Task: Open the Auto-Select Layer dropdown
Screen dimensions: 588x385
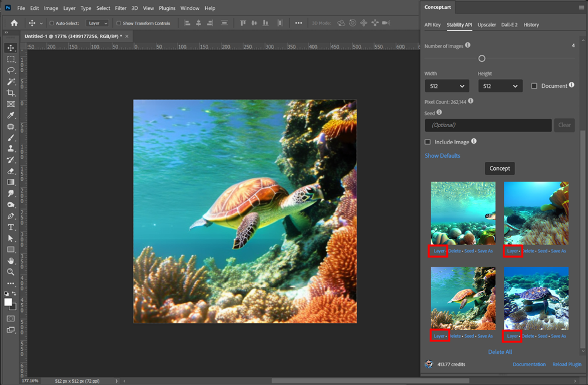Action: click(x=97, y=24)
